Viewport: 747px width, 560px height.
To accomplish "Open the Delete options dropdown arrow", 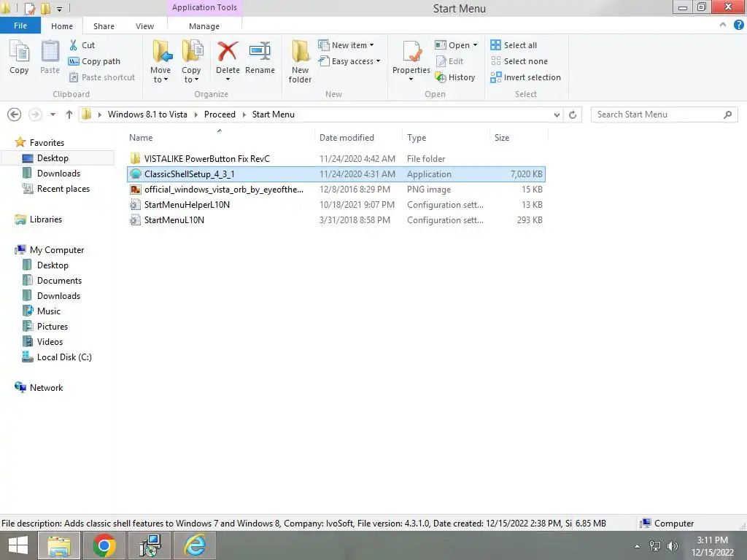I will point(228,79).
